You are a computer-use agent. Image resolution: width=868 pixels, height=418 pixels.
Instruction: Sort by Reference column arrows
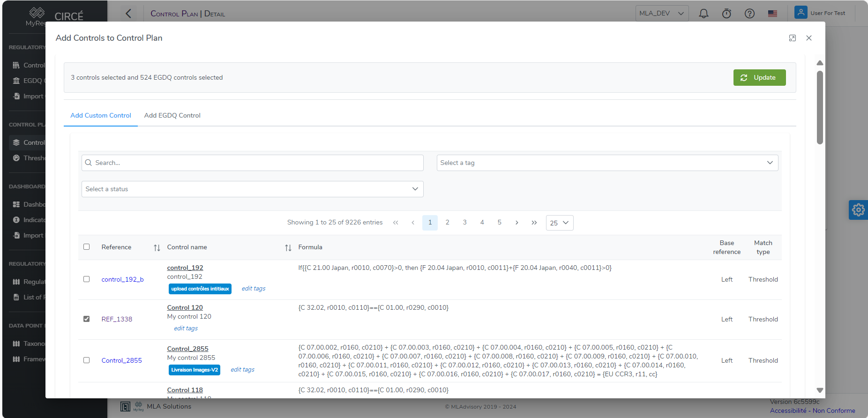(x=157, y=248)
